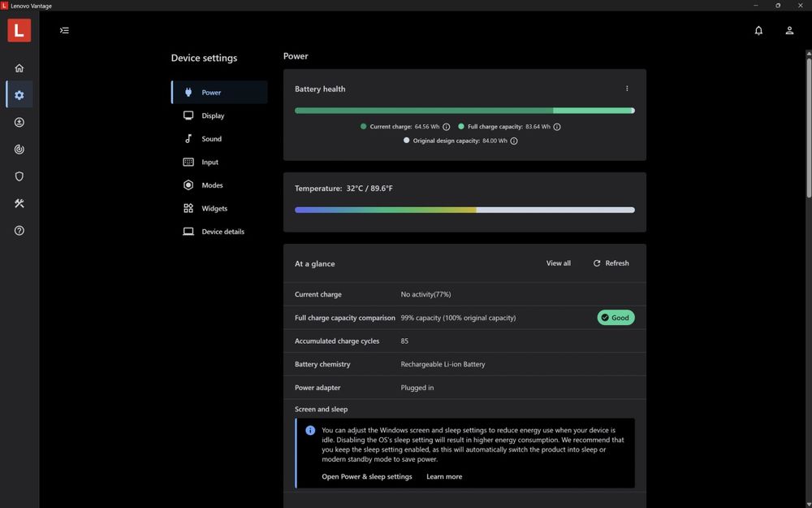Expand the sidebar navigation menu

coord(64,30)
